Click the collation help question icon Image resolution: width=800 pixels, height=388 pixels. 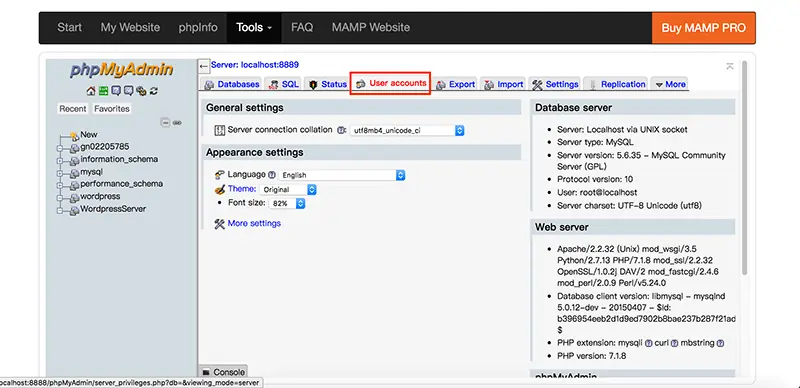point(341,130)
